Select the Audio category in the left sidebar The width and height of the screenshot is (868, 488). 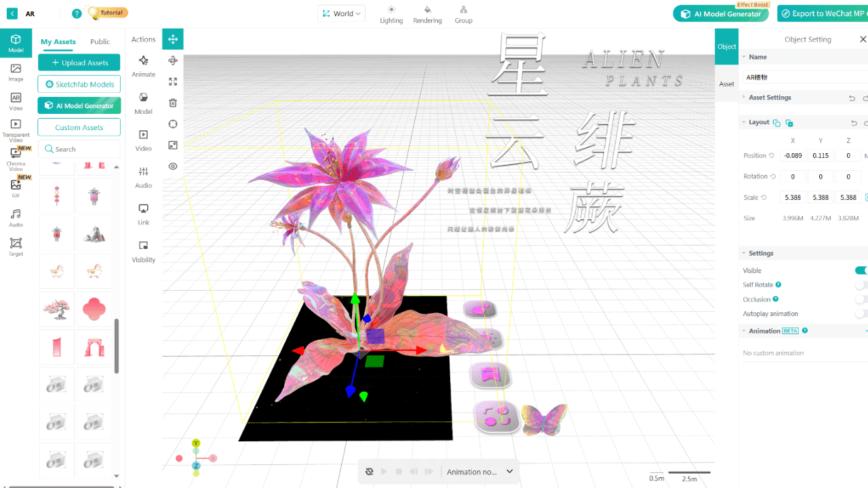(x=15, y=216)
